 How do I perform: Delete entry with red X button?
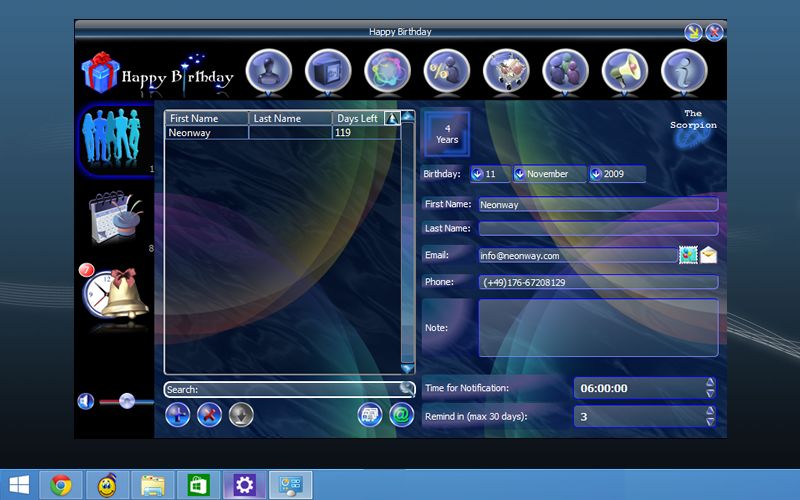[209, 414]
